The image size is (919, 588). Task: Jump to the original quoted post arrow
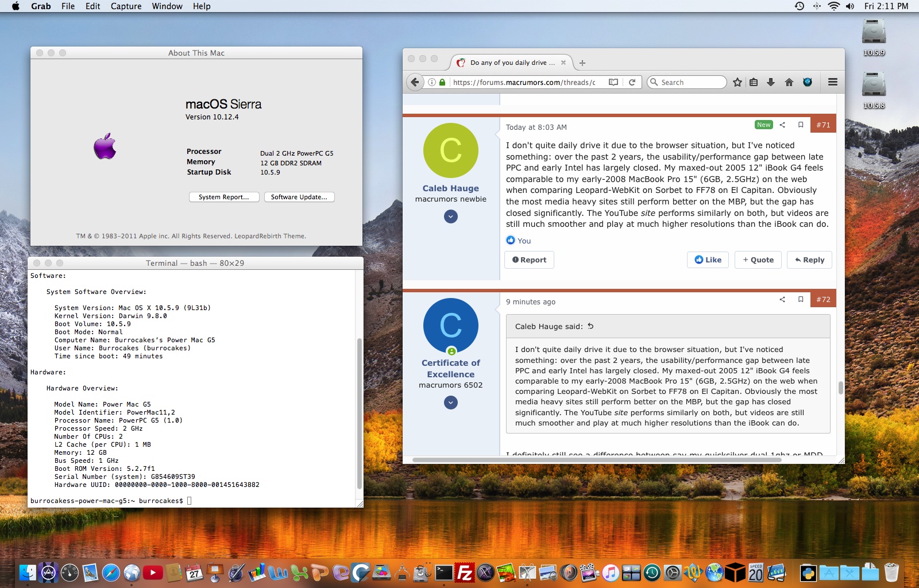click(x=590, y=326)
